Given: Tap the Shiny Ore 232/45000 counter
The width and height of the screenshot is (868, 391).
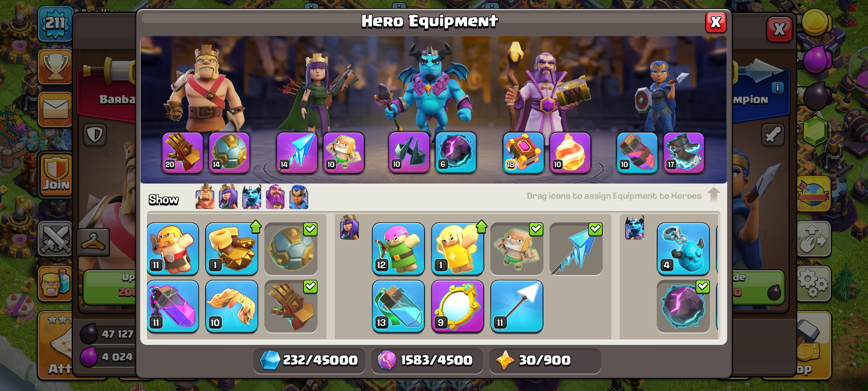Looking at the screenshot, I should coord(309,360).
